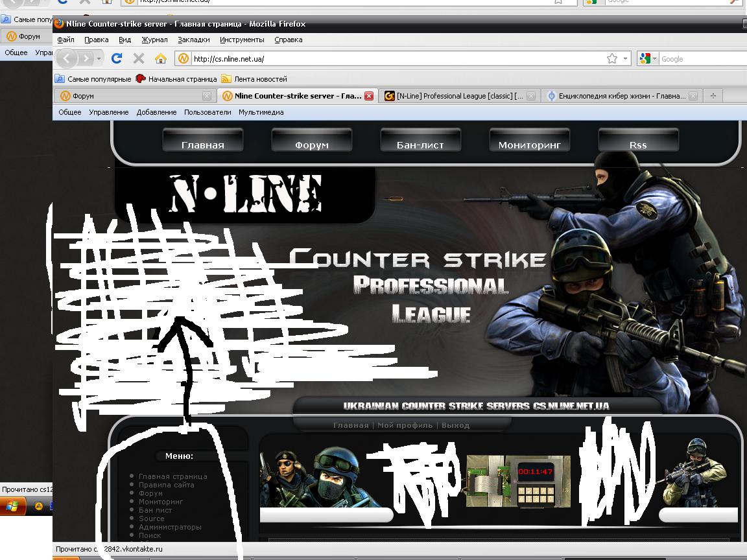Open Source in the side menu
This screenshot has width=747, height=560.
pyautogui.click(x=152, y=519)
